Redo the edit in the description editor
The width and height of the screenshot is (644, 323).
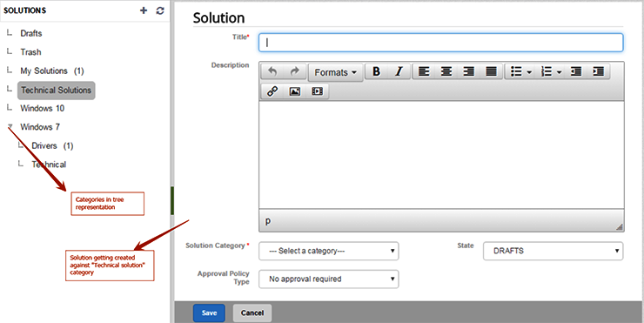pyautogui.click(x=294, y=71)
